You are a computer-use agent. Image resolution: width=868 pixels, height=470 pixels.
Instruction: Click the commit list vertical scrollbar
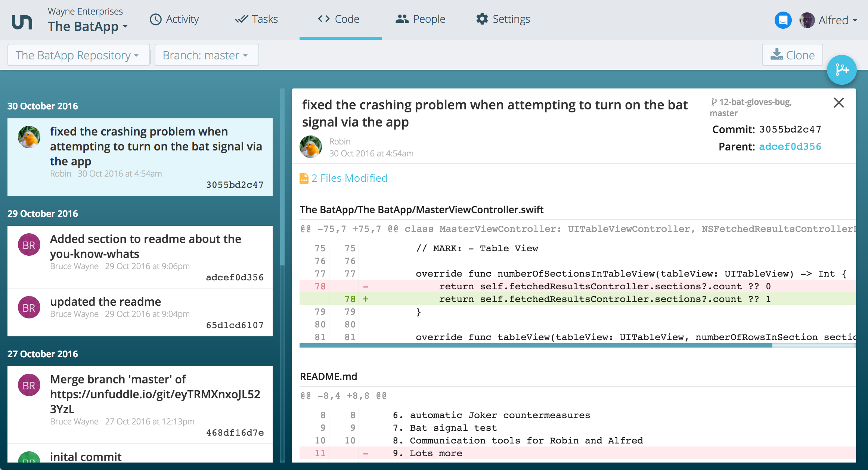(x=282, y=177)
